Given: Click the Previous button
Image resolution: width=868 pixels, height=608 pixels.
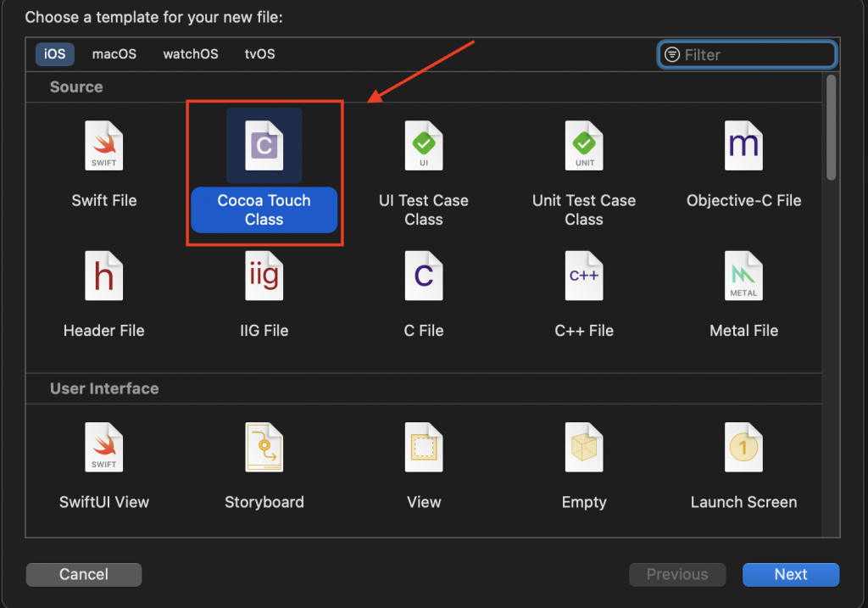Looking at the screenshot, I should pyautogui.click(x=677, y=574).
